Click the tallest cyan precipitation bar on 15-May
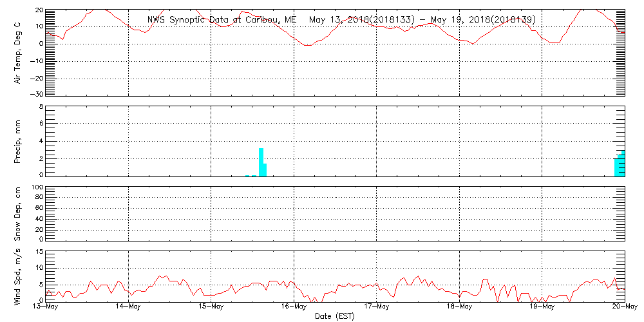Viewport: 644px width, 322px height. 261,162
